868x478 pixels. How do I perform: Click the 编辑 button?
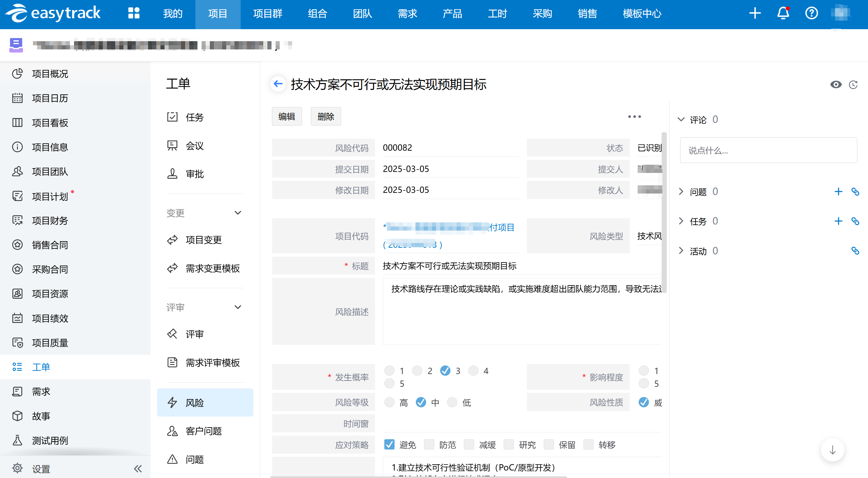click(x=287, y=117)
